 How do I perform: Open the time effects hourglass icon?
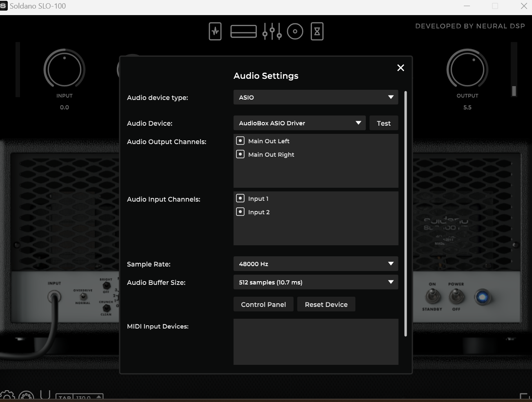(317, 31)
